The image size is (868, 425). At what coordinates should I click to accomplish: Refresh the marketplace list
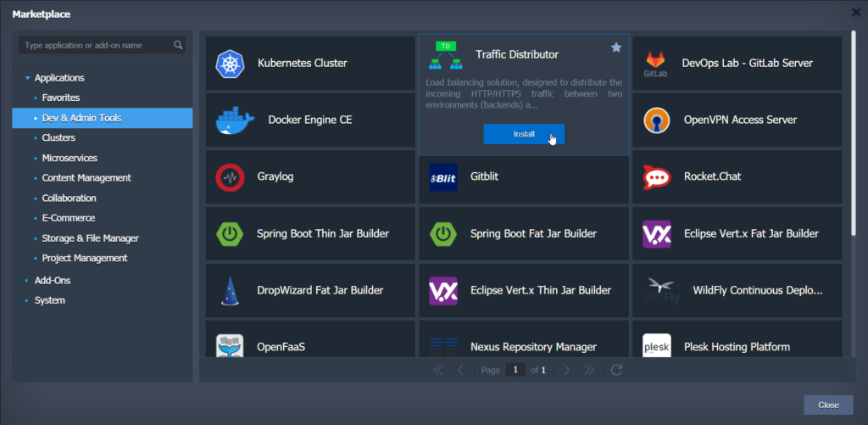(x=617, y=370)
